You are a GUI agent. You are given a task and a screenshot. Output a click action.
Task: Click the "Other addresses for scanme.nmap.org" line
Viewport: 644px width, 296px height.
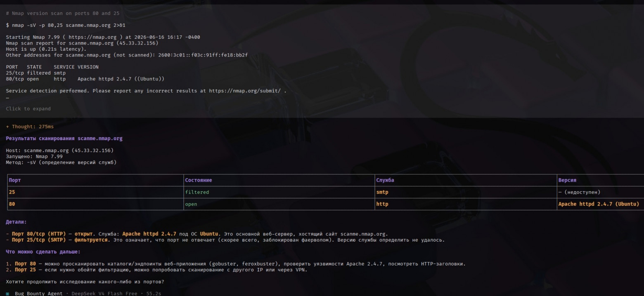click(x=127, y=55)
